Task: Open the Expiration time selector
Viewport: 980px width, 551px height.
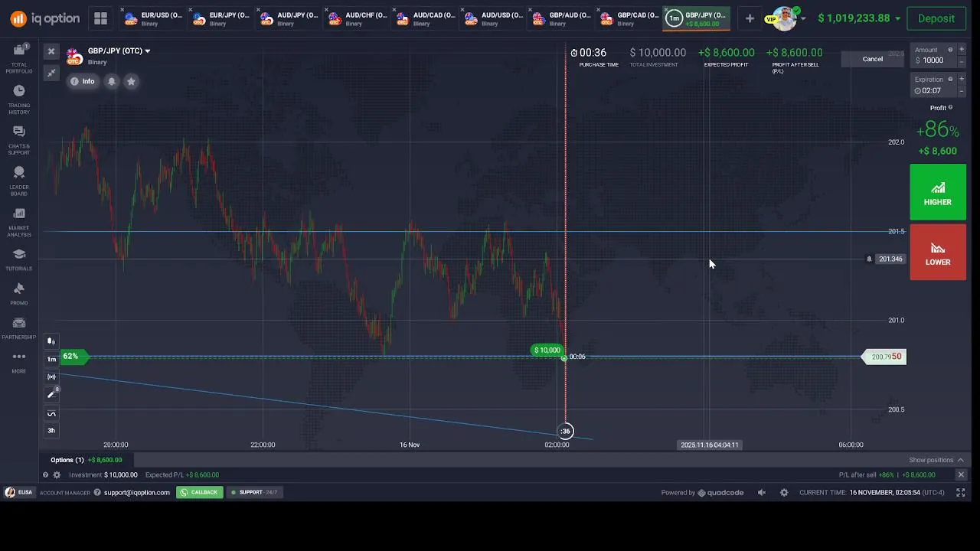Action: (x=933, y=90)
